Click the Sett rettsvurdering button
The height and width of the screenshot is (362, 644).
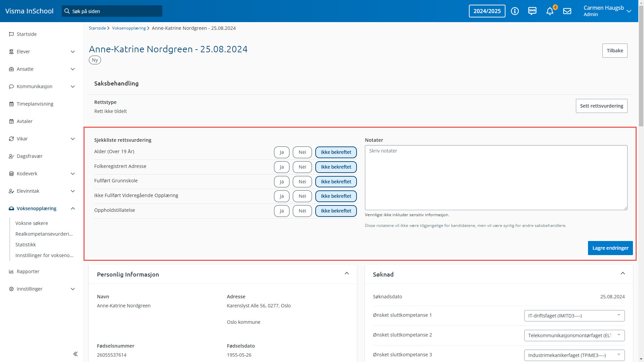(x=601, y=106)
